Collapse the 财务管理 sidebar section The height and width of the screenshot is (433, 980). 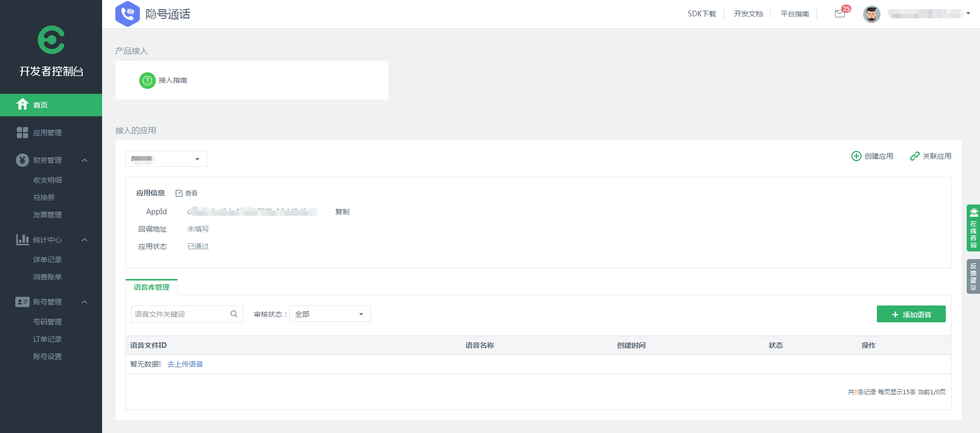click(x=85, y=160)
